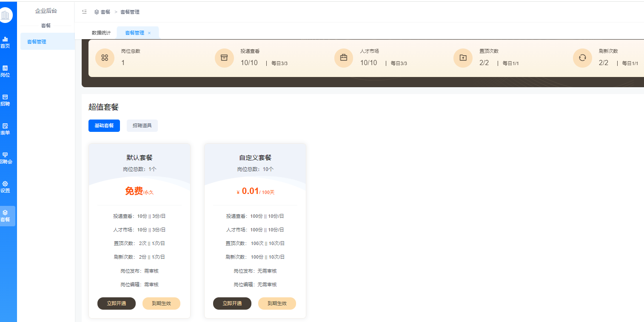Collapse the side menu with fold icon

coord(84,12)
